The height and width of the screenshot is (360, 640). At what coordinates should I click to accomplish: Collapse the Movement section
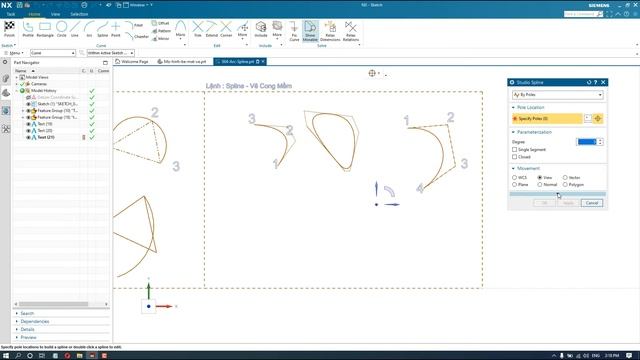coord(513,168)
